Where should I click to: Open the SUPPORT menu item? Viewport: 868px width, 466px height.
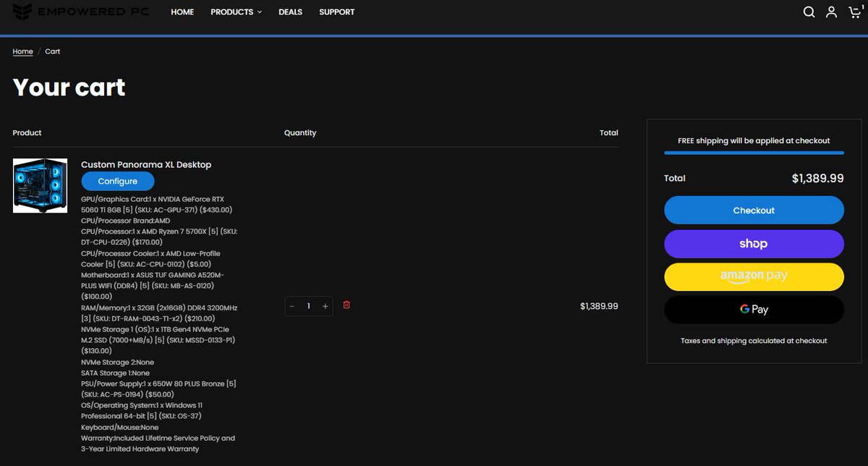[337, 12]
